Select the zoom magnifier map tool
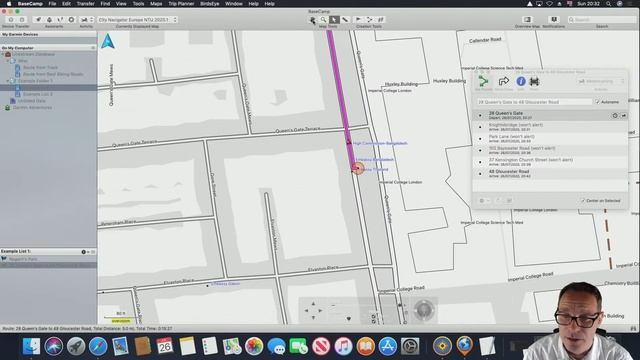Viewport: 640px width, 360px height. tap(323, 20)
